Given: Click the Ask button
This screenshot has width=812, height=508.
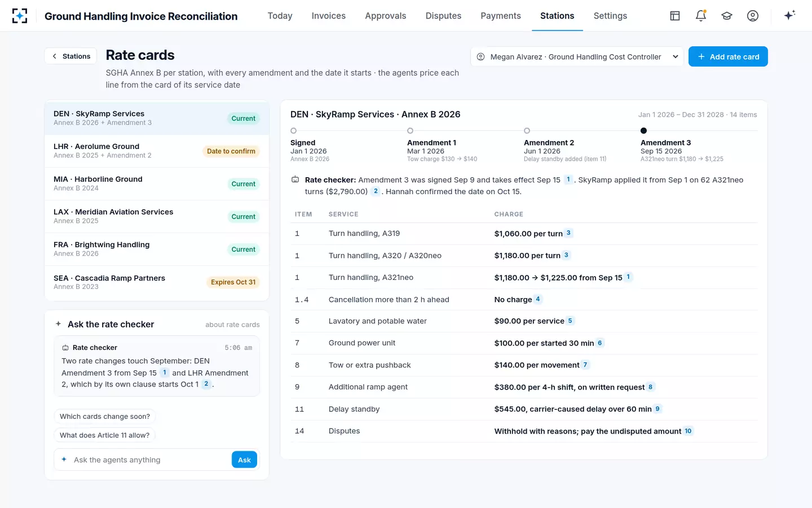Looking at the screenshot, I should click(x=244, y=459).
